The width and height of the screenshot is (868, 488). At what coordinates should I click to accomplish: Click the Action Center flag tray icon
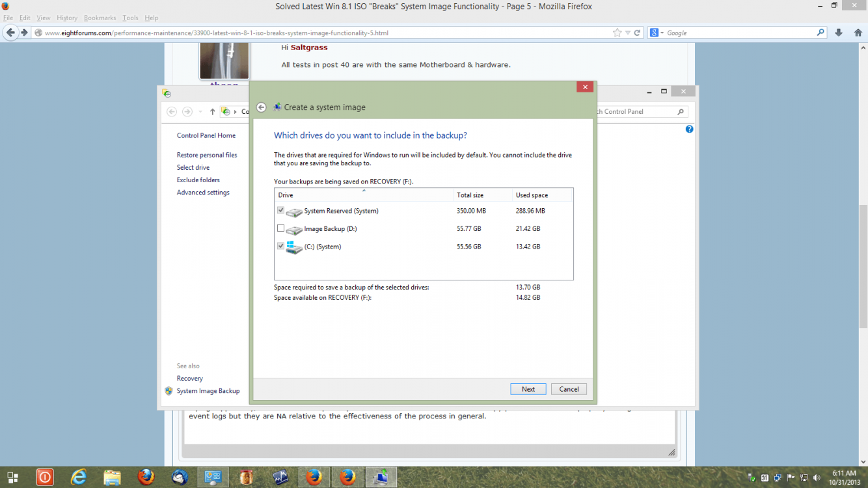[791, 478]
